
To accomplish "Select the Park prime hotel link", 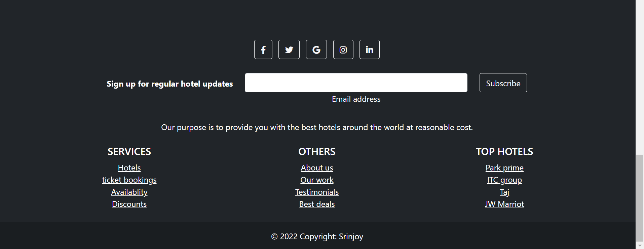I will (504, 168).
